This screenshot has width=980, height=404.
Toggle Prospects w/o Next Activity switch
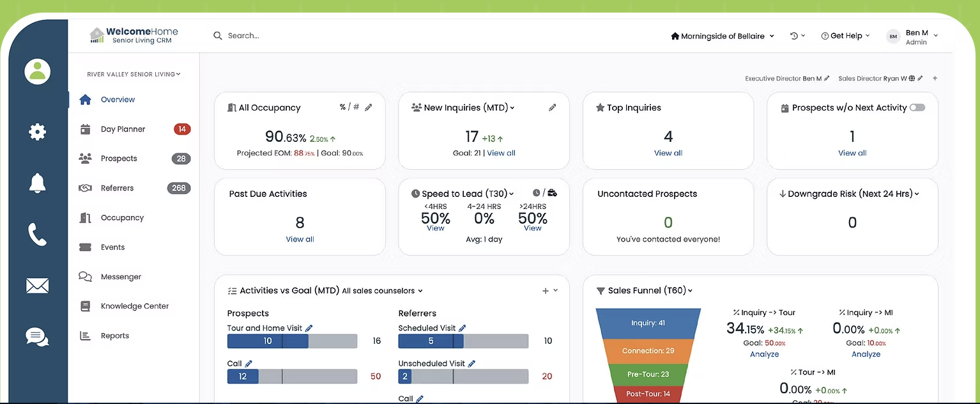pyautogui.click(x=917, y=107)
